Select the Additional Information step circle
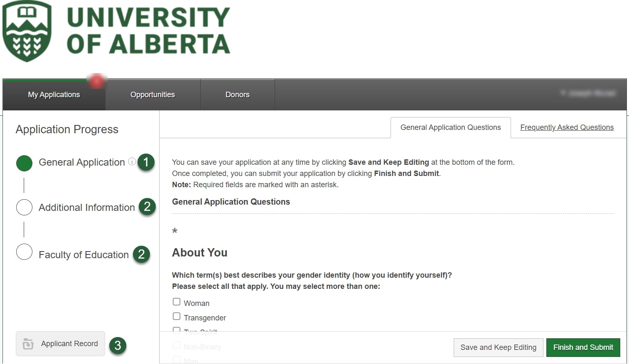Image resolution: width=629 pixels, height=364 pixels. (24, 207)
